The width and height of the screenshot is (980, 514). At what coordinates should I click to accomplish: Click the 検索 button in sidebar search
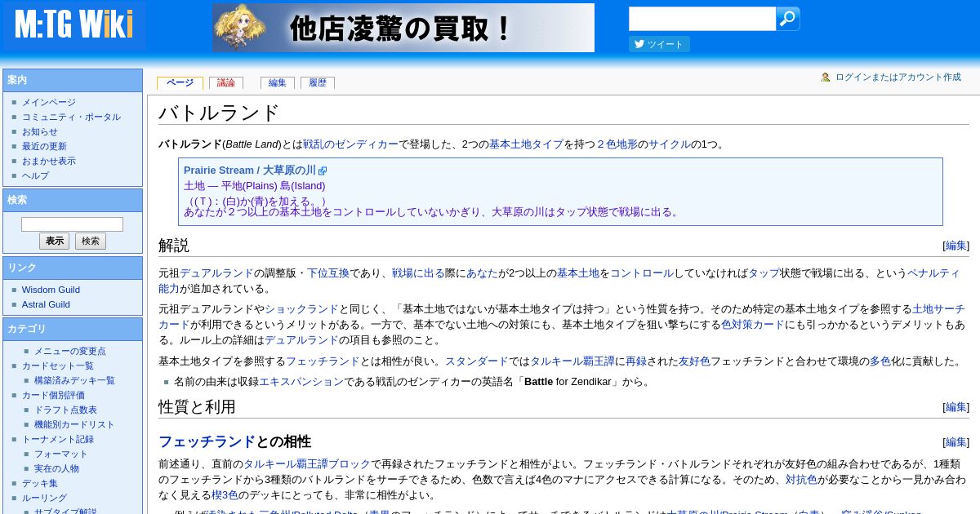91,241
